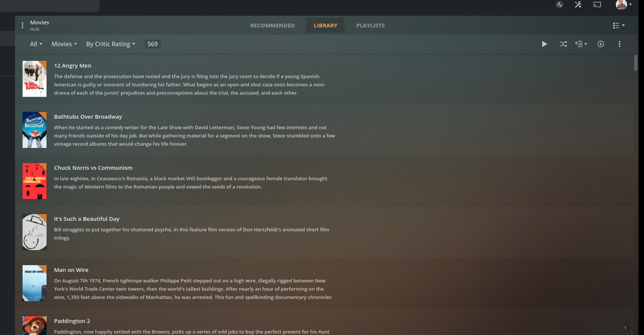Open the toolbar More options three-dot menu
The height and width of the screenshot is (335, 644).
click(x=619, y=44)
